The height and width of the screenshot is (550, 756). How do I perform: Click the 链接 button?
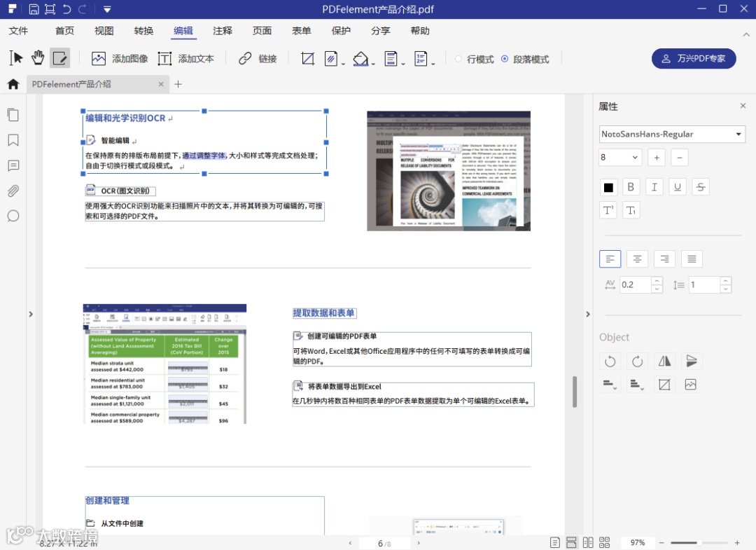(258, 59)
